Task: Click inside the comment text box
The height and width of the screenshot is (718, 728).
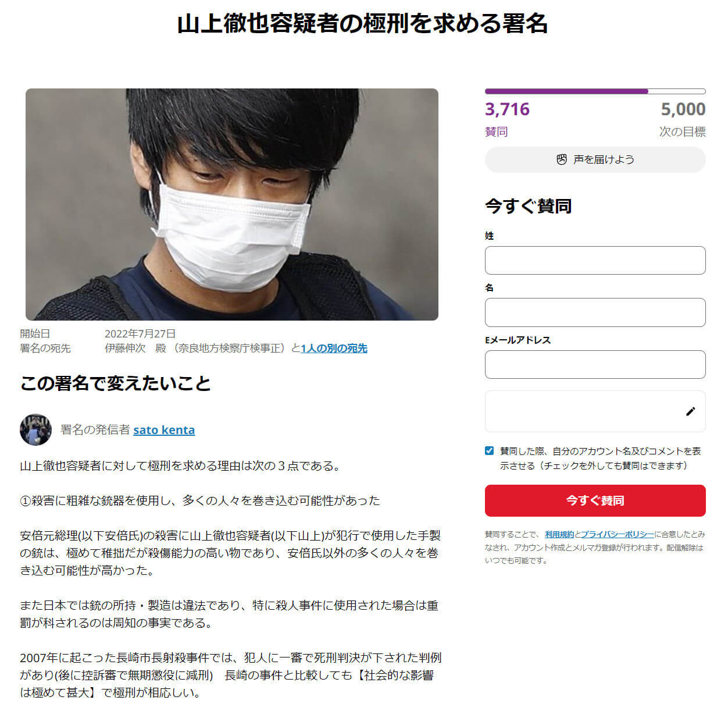Action: pyautogui.click(x=584, y=411)
